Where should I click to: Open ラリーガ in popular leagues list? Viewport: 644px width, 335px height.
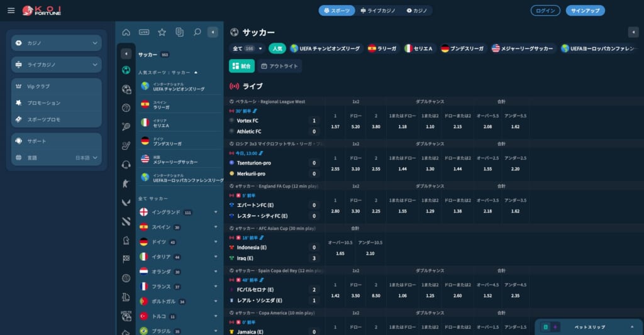(x=180, y=104)
